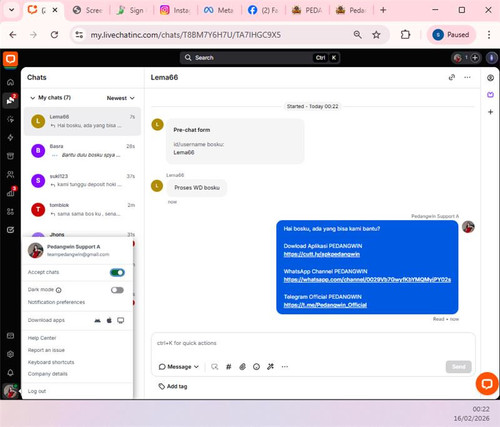
Task: Open the Home icon in left sidebar
Action: 10,82
